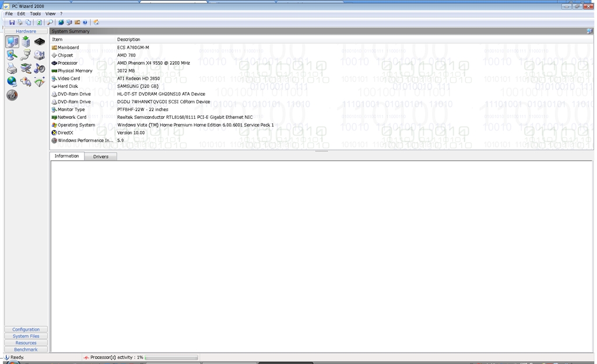This screenshot has width=597, height=364.
Task: Select the round speedometer dial icon
Action: (12, 95)
